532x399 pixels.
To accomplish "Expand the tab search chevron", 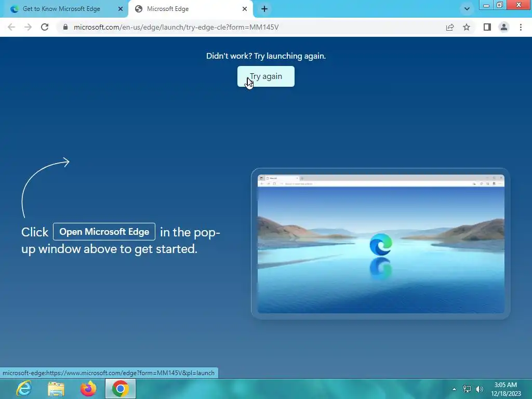I will click(467, 9).
